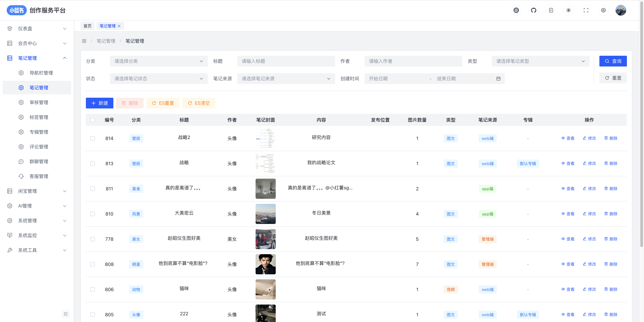Image resolution: width=644 pixels, height=322 pixels.
Task: Open 审核管理 in the sidebar
Action: click(x=39, y=102)
